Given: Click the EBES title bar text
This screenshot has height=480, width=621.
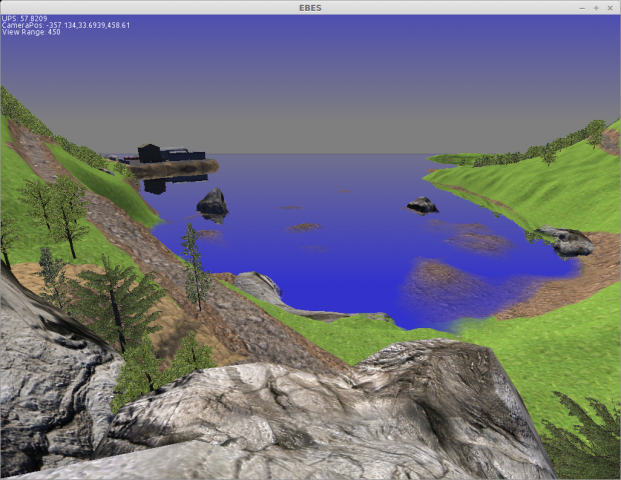Looking at the screenshot, I should [x=310, y=7].
